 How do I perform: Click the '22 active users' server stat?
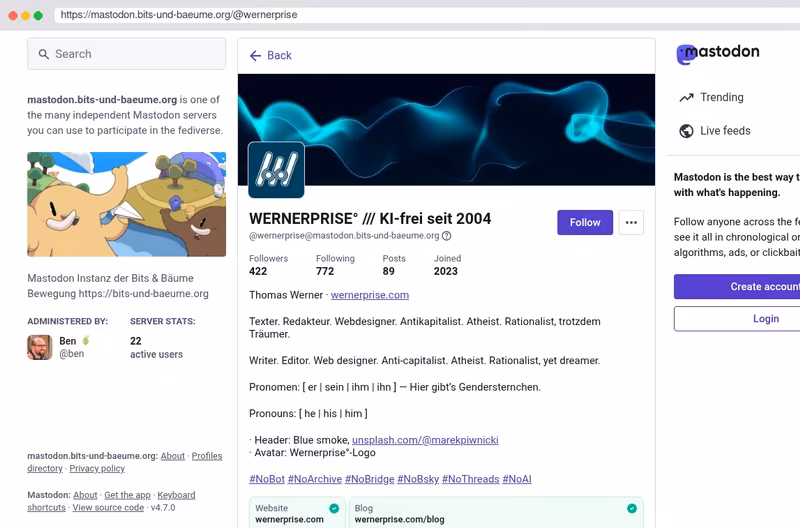pyautogui.click(x=156, y=347)
